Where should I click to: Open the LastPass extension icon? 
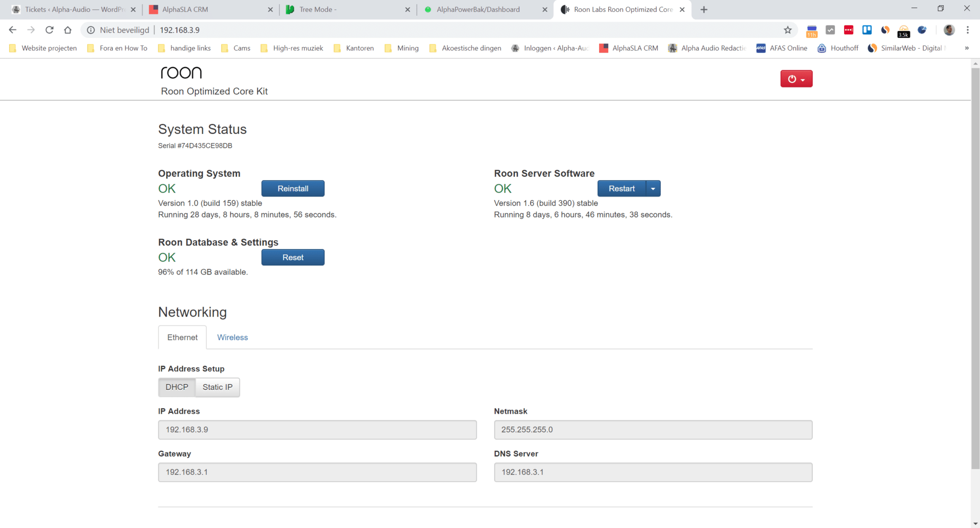849,30
